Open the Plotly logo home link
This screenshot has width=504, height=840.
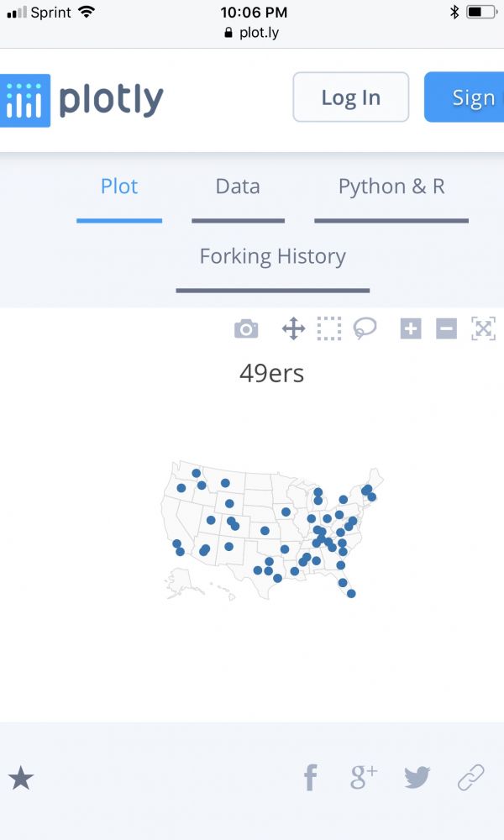[x=82, y=100]
